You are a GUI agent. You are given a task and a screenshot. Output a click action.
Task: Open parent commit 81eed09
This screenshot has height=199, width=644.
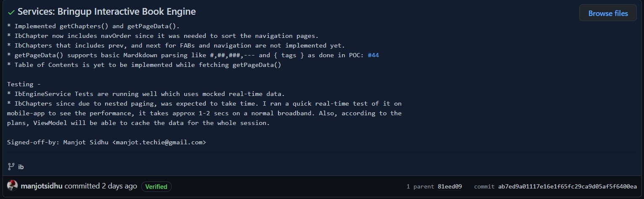coord(450,186)
